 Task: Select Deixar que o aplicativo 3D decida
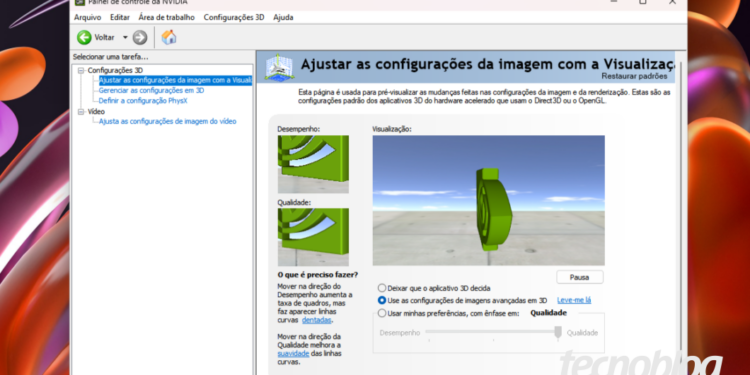[x=382, y=288]
